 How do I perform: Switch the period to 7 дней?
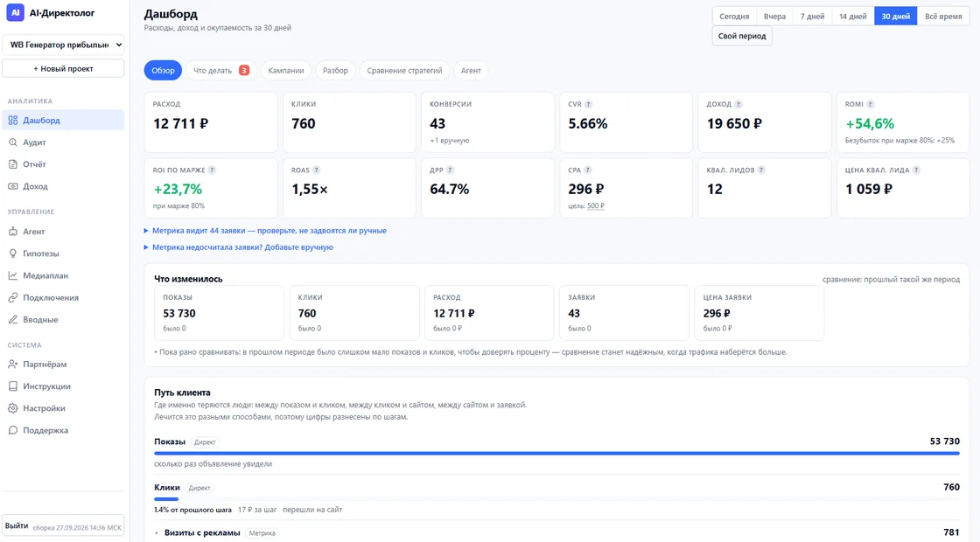tap(812, 17)
